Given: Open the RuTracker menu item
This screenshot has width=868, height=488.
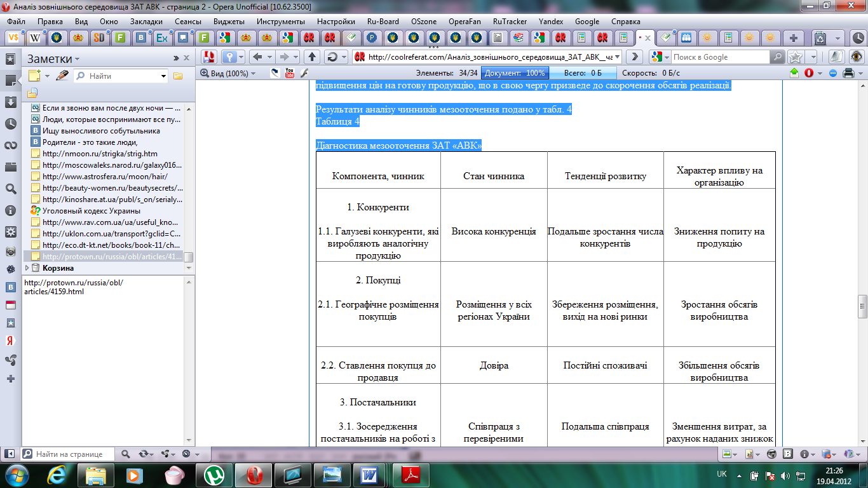Looking at the screenshot, I should 510,21.
